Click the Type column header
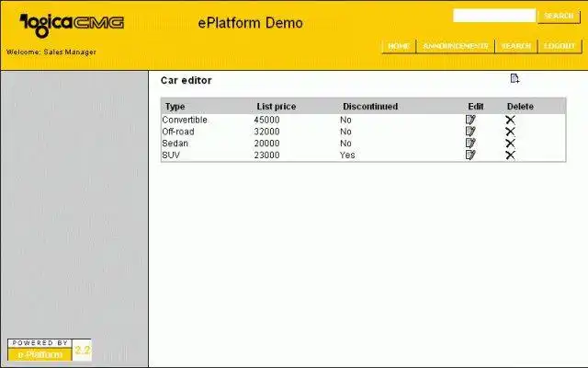 click(175, 107)
